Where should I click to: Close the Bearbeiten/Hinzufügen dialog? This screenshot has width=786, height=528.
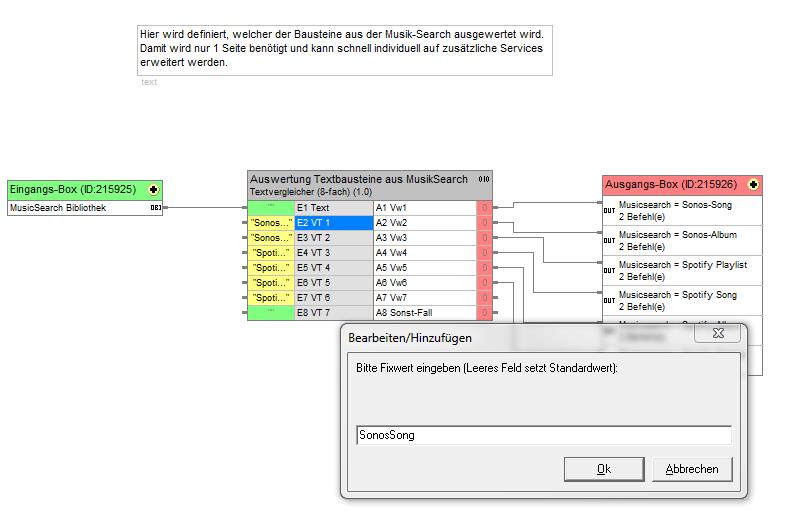pyautogui.click(x=693, y=469)
